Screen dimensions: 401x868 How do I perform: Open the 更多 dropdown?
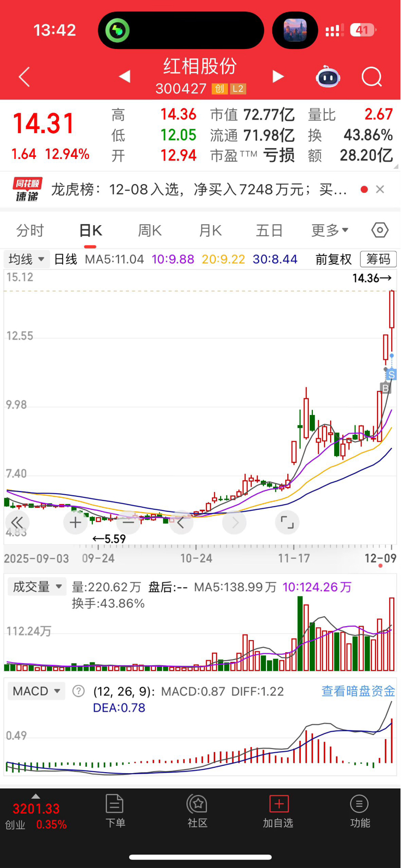pyautogui.click(x=330, y=230)
